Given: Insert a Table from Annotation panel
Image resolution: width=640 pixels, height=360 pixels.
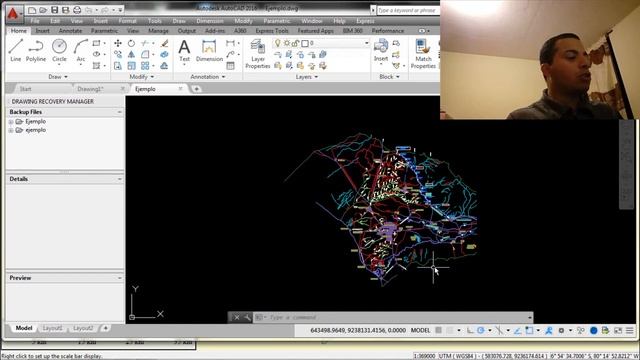Looking at the screenshot, I should tap(231, 66).
